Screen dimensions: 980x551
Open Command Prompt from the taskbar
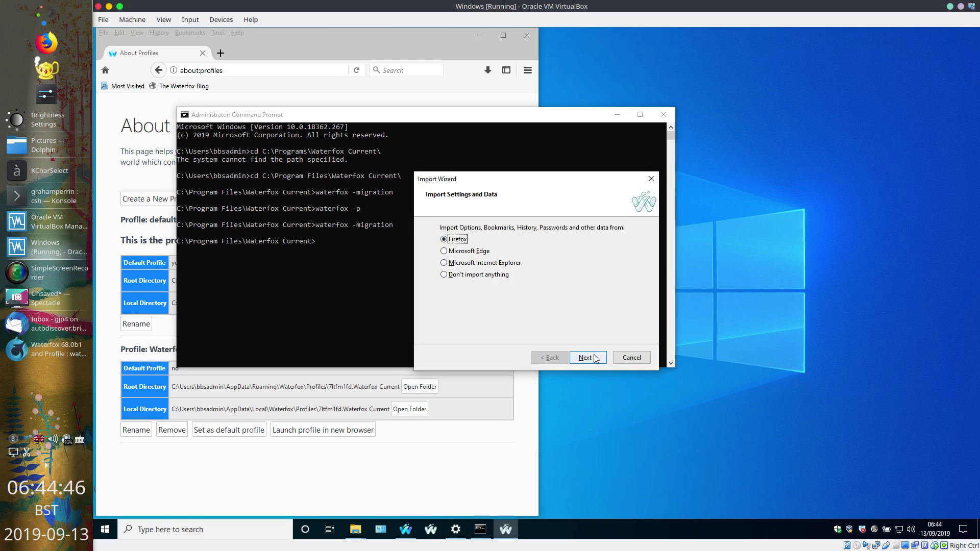[x=480, y=529]
